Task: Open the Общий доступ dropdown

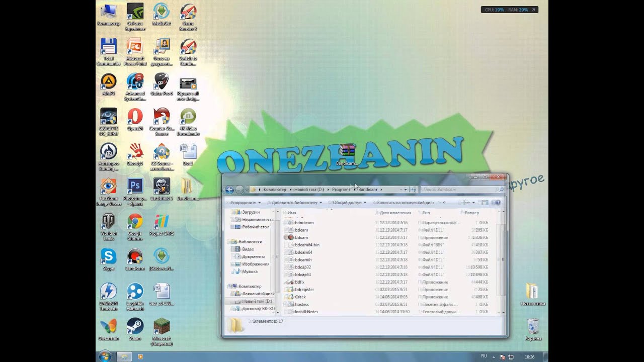Action: point(349,203)
